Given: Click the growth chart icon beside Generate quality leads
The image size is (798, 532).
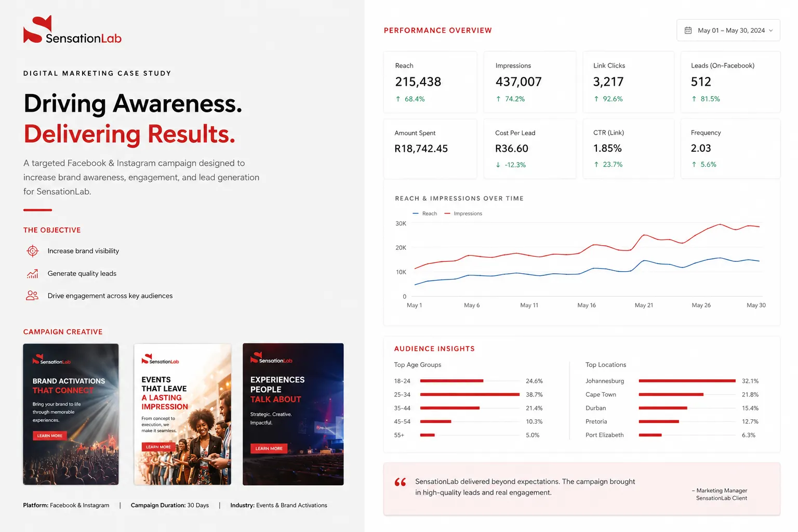Looking at the screenshot, I should pos(32,273).
